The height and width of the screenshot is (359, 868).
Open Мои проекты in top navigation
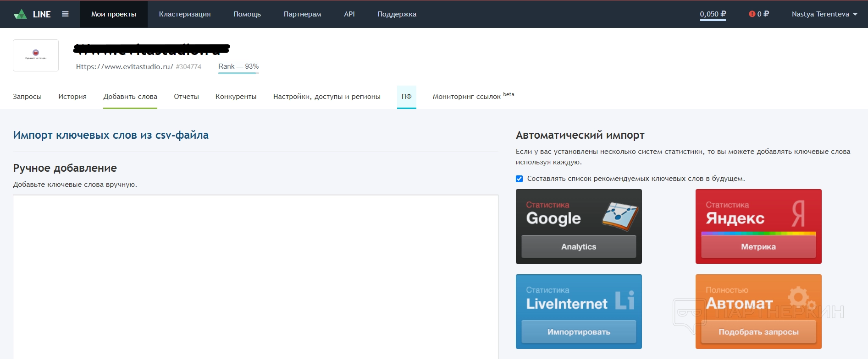[x=114, y=14]
